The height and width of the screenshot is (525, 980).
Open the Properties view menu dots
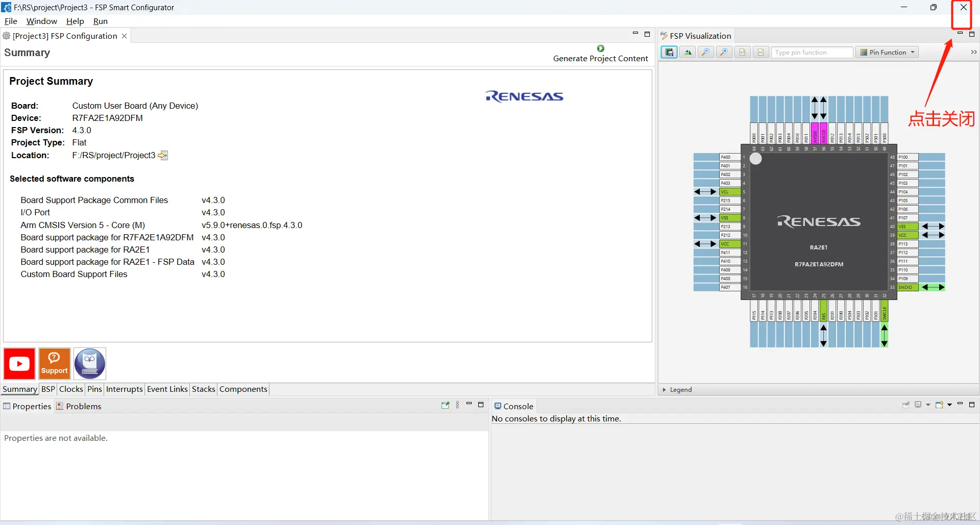[x=457, y=405]
